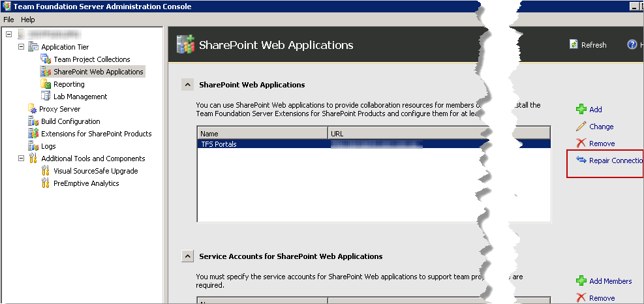Select Reporting in the tree
This screenshot has width=644, height=304.
(69, 84)
